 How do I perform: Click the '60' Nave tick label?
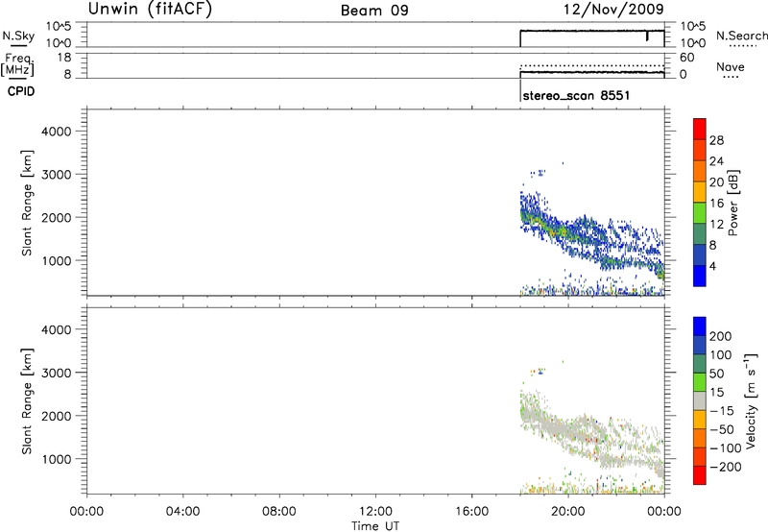pos(686,58)
